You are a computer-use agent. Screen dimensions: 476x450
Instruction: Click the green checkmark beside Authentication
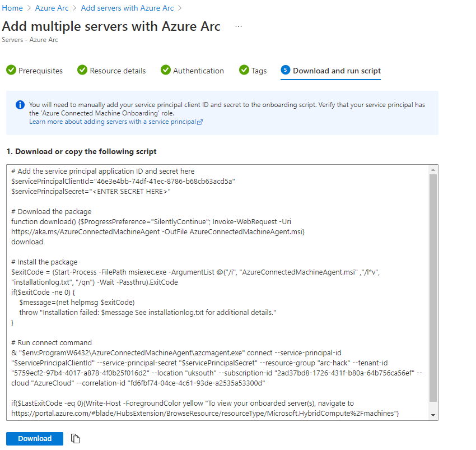click(x=165, y=70)
